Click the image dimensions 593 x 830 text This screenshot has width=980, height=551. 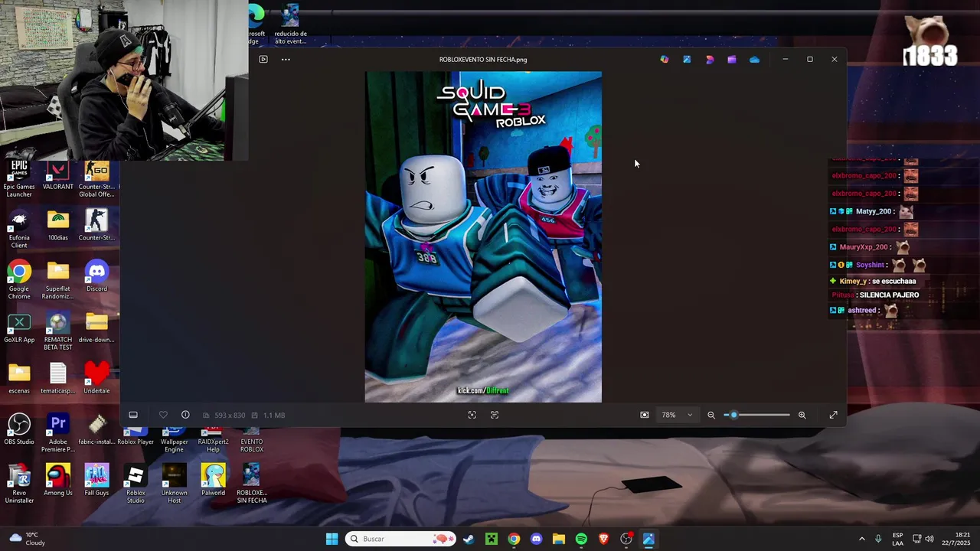[x=230, y=415]
